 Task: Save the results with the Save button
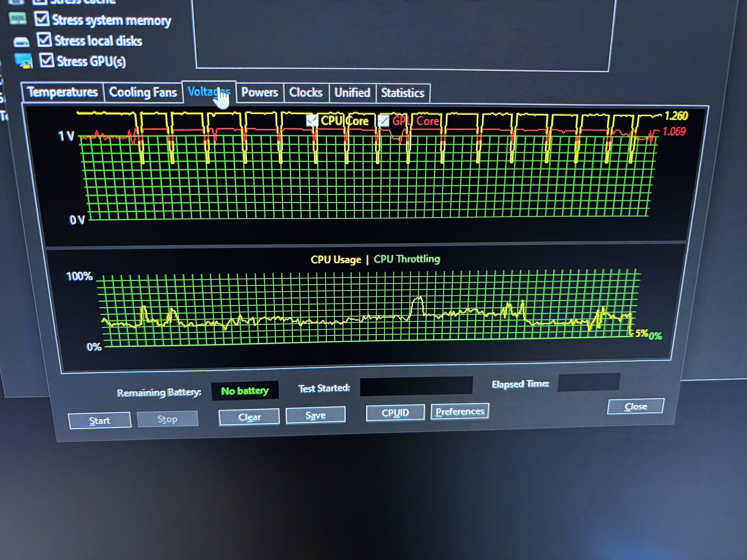point(315,415)
